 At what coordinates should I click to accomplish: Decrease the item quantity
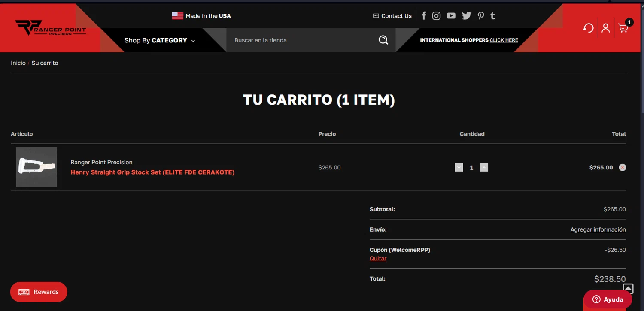click(x=459, y=167)
